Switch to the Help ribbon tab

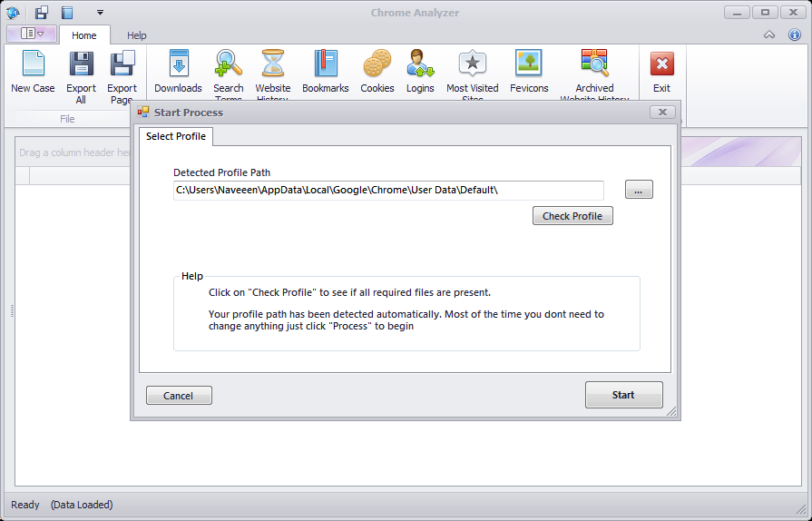[137, 35]
